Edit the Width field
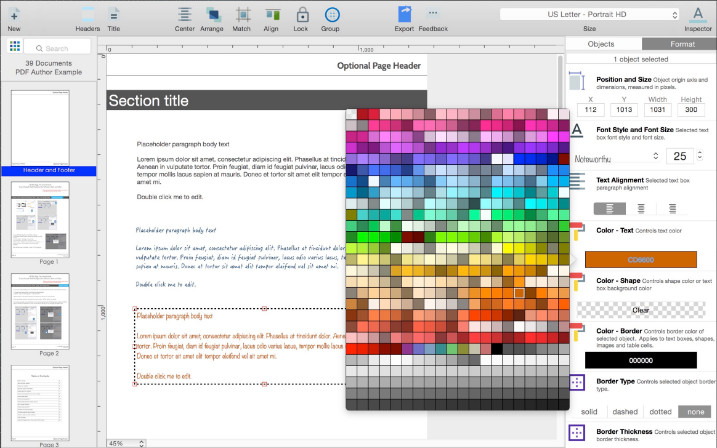717x448 pixels. [658, 110]
